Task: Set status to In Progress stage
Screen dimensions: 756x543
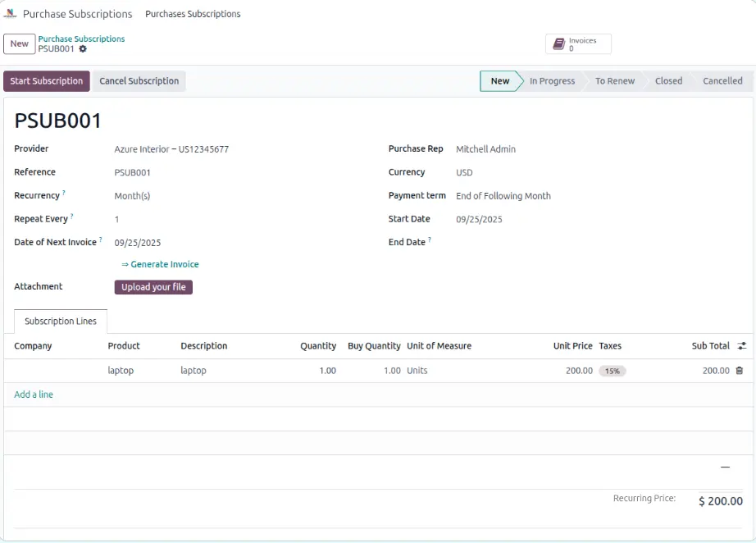Action: pos(552,81)
